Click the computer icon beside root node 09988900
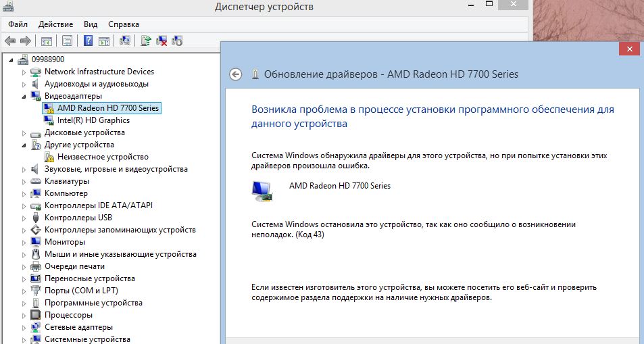Viewport: 644px width, 344px height. click(23, 59)
